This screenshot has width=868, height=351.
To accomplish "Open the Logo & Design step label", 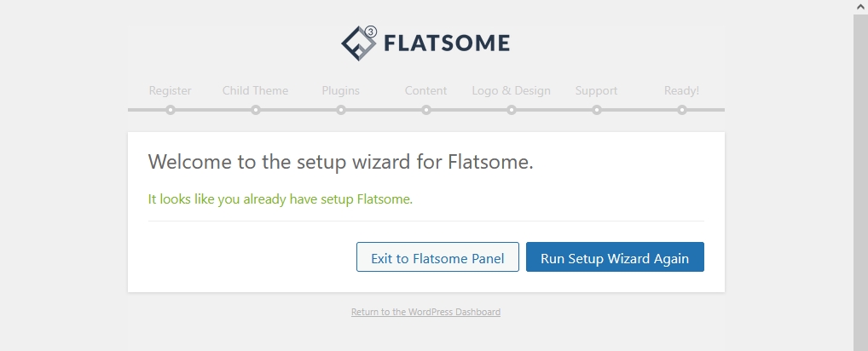I will click(512, 90).
